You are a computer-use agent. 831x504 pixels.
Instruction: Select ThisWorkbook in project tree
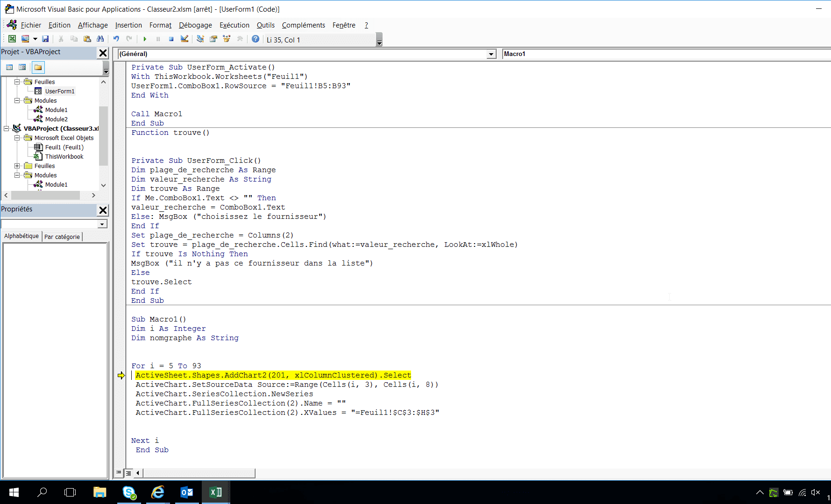(64, 156)
